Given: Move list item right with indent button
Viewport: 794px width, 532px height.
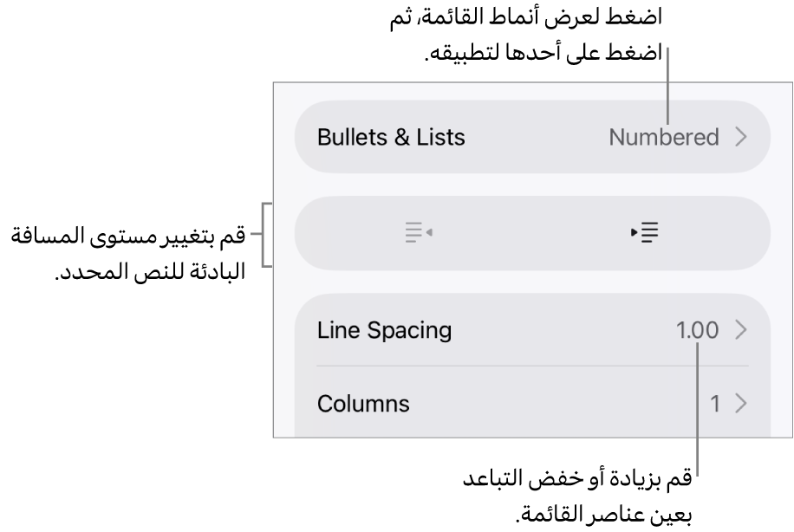Looking at the screenshot, I should coord(645,233).
